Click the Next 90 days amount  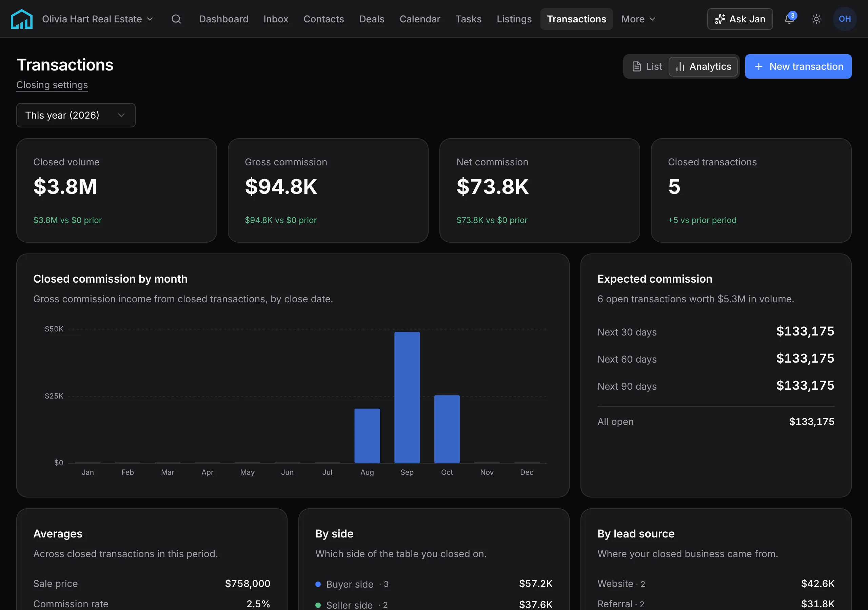coord(805,386)
